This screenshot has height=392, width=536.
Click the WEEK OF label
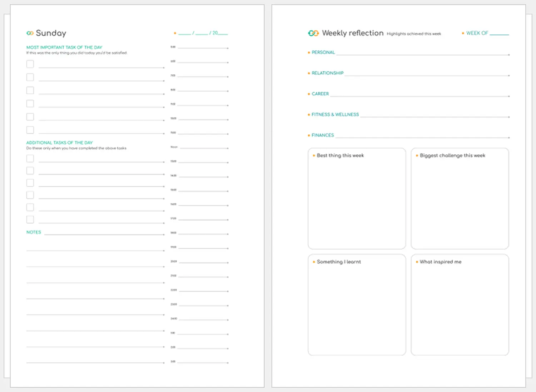(477, 33)
